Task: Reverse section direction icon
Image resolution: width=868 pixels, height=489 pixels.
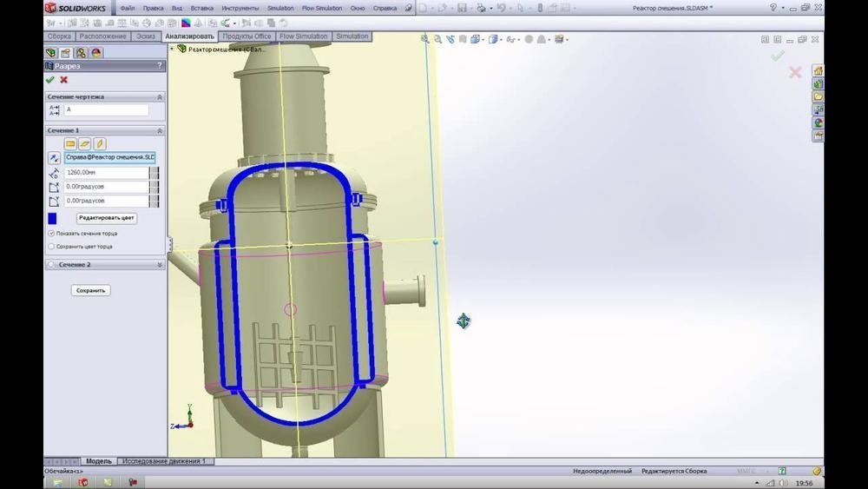Action: click(x=54, y=158)
